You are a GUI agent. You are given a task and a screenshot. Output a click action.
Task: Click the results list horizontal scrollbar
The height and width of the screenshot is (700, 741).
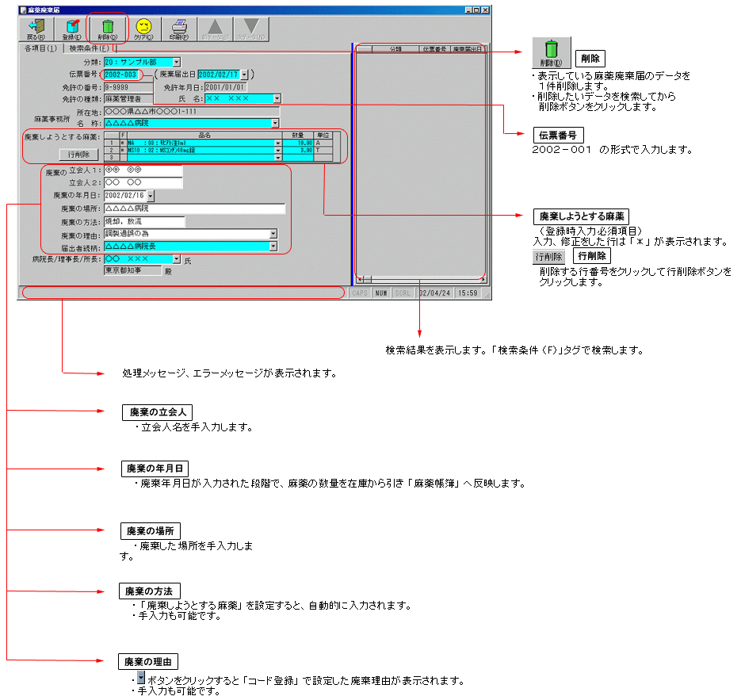(420, 279)
